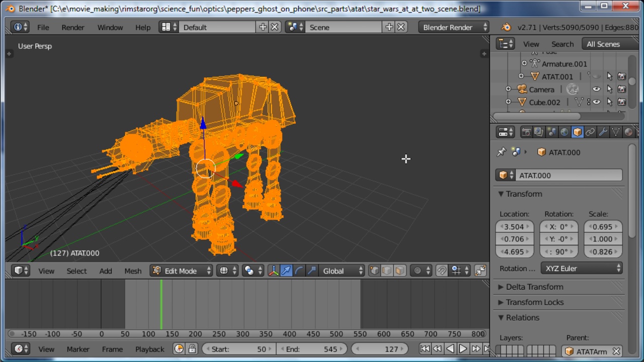Click the selectable arrow for Cube.002 row
The height and width of the screenshot is (362, 644).
[609, 102]
